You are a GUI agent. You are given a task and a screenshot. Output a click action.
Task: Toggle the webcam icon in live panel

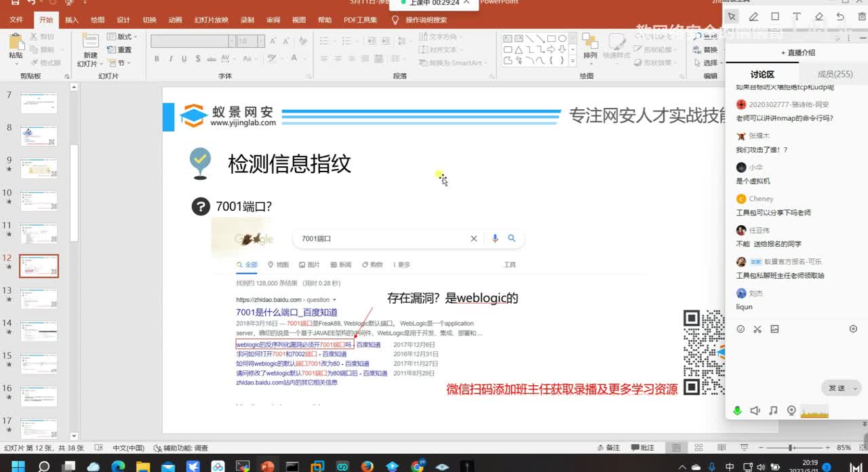click(791, 410)
